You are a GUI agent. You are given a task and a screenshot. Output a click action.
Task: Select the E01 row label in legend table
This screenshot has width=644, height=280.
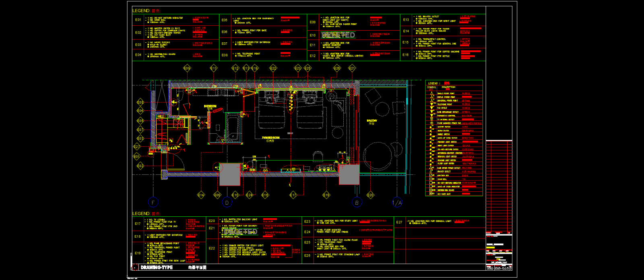tap(138, 20)
